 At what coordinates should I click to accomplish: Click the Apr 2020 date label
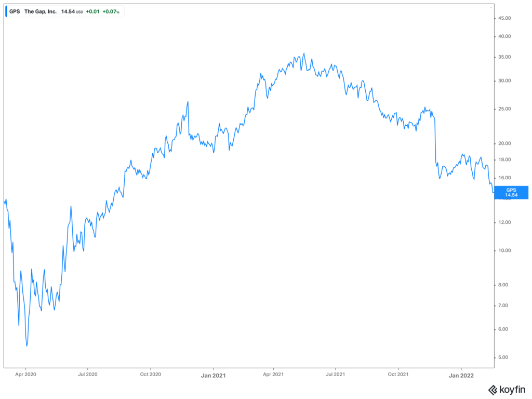[x=25, y=374]
